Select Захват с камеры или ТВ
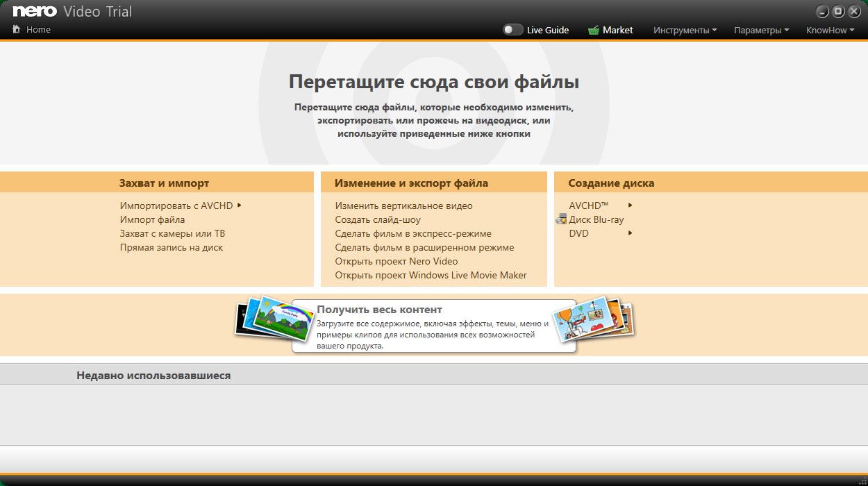 pyautogui.click(x=172, y=233)
